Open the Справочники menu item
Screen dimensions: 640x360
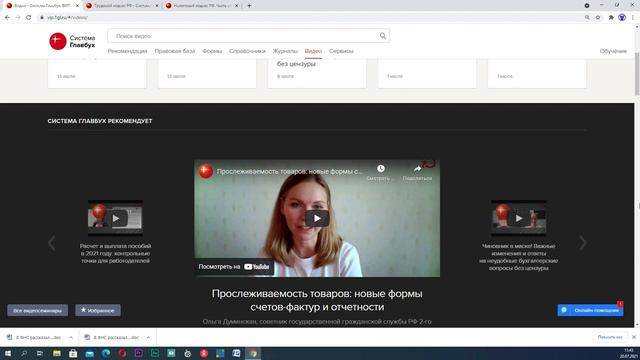(247, 51)
